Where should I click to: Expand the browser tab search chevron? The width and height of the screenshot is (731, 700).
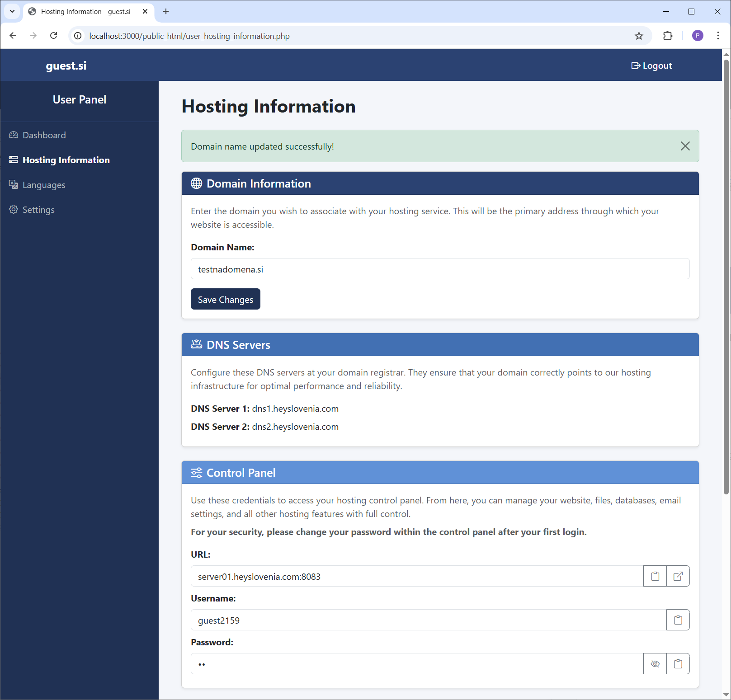coord(12,11)
